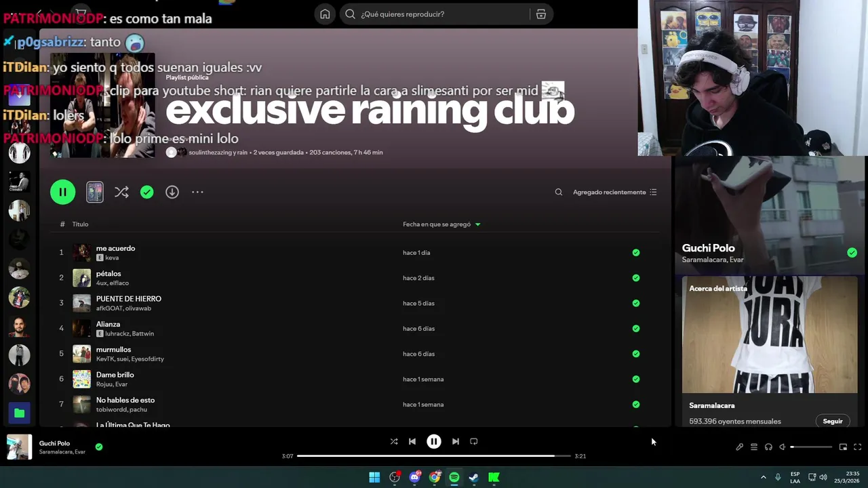This screenshot has width=868, height=488.
Task: Open the mini player icon
Action: click(843, 447)
